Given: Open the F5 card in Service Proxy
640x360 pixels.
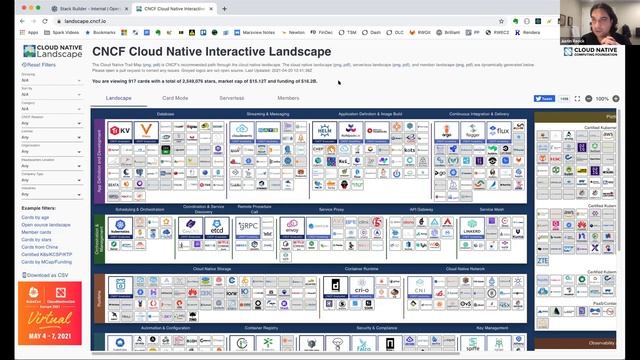Looking at the screenshot, I should (377, 222).
